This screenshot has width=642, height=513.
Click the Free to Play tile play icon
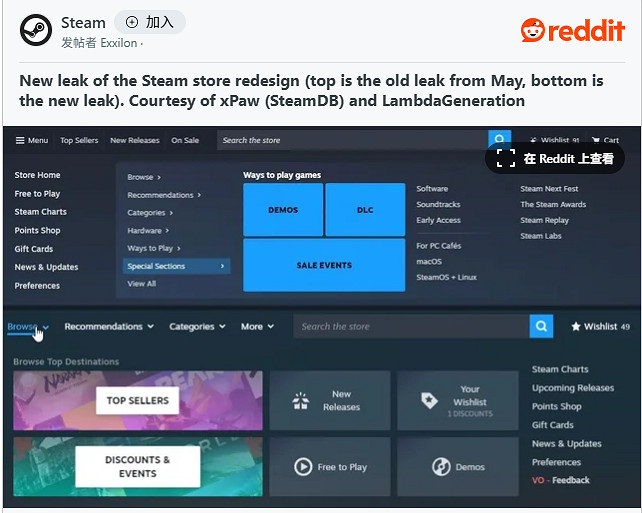pos(302,467)
